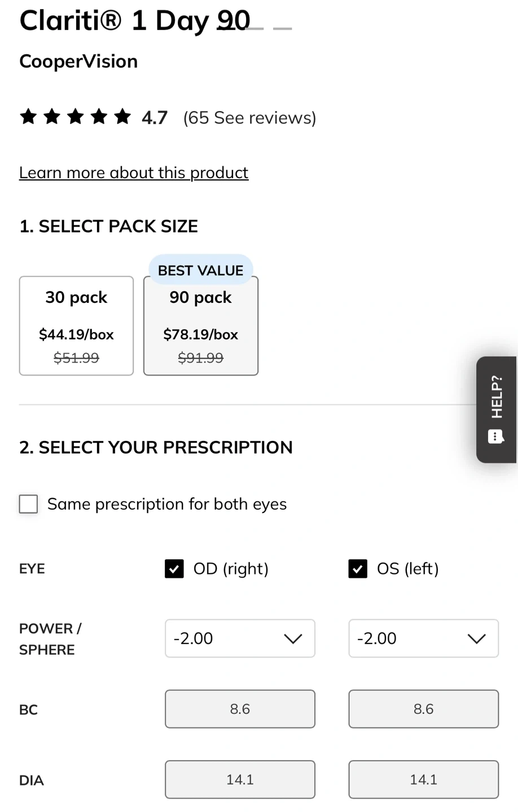518x812 pixels.
Task: Select the 90 pack Best Value option
Action: coord(201,326)
